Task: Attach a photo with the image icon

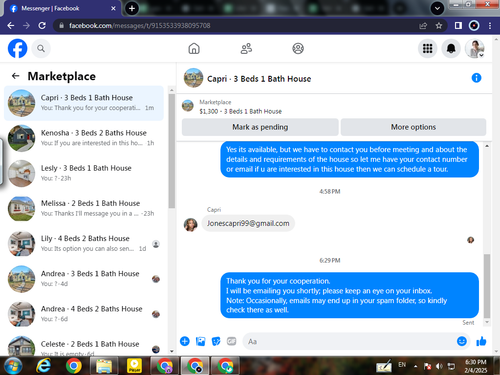Action: (200, 341)
